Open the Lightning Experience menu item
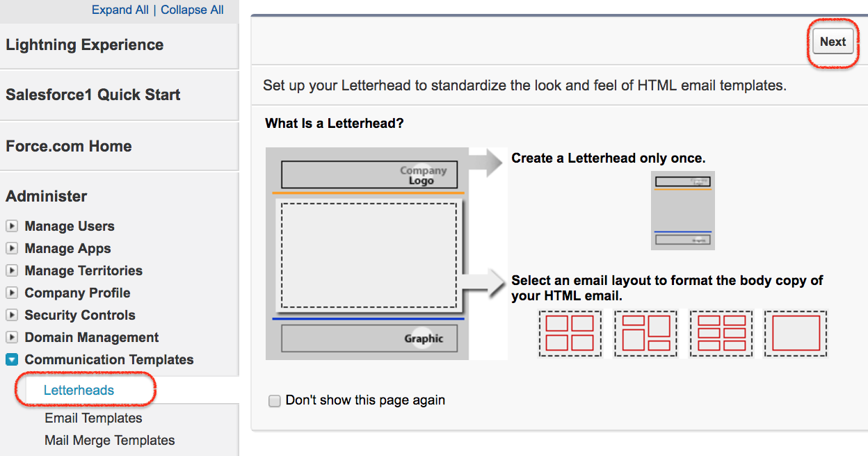This screenshot has width=868, height=456. point(85,45)
